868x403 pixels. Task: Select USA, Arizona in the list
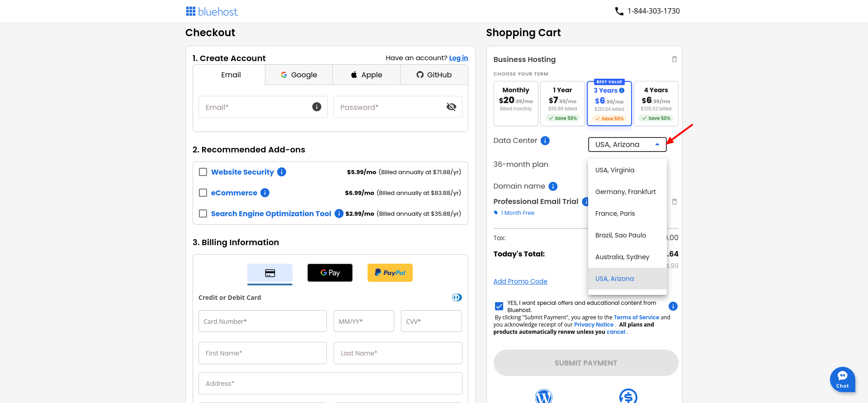pyautogui.click(x=627, y=279)
